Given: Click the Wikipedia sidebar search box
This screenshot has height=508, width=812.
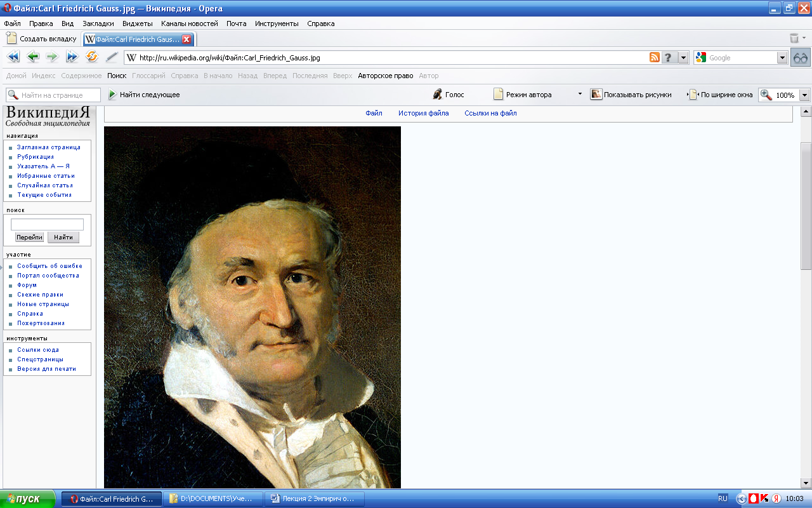Looking at the screenshot, I should coord(47,224).
